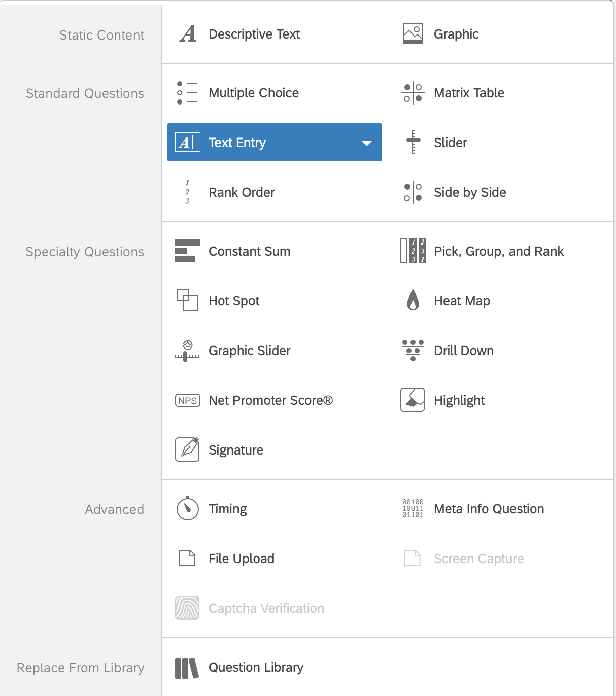Click the Timing stopwatch icon

tap(187, 508)
